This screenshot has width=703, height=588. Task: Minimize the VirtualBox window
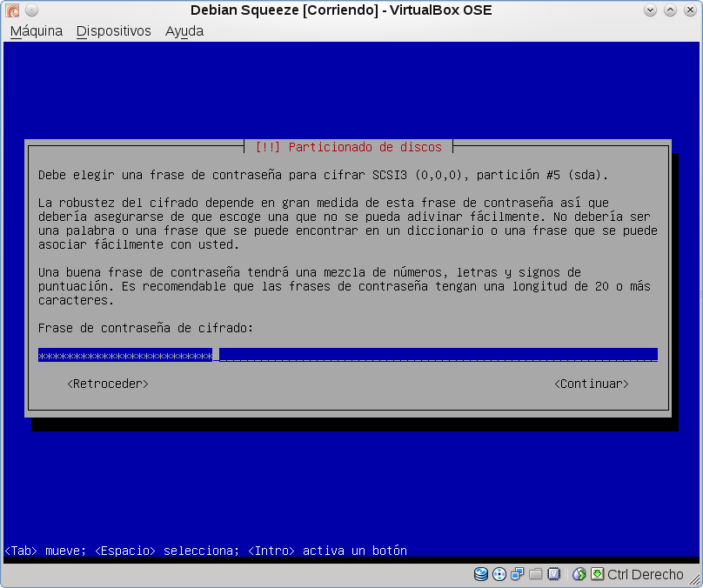(650, 10)
